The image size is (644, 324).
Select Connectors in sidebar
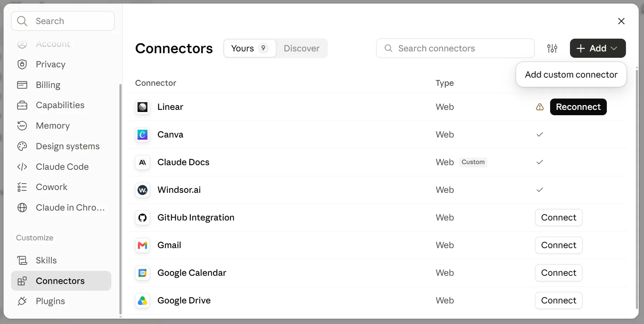[61, 281]
